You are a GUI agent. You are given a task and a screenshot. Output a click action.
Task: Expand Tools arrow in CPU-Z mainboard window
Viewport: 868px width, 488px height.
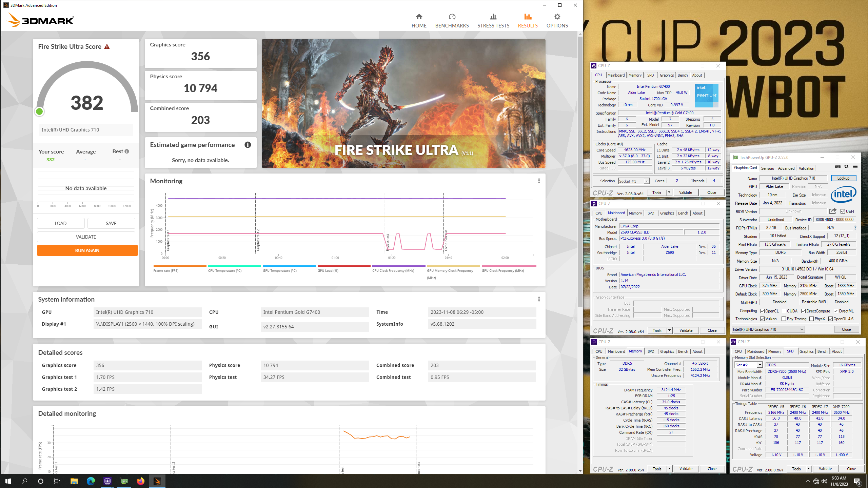coord(669,330)
